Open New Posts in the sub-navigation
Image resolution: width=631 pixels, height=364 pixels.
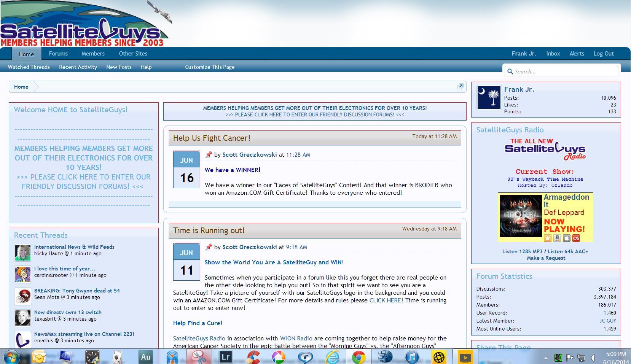click(x=119, y=67)
